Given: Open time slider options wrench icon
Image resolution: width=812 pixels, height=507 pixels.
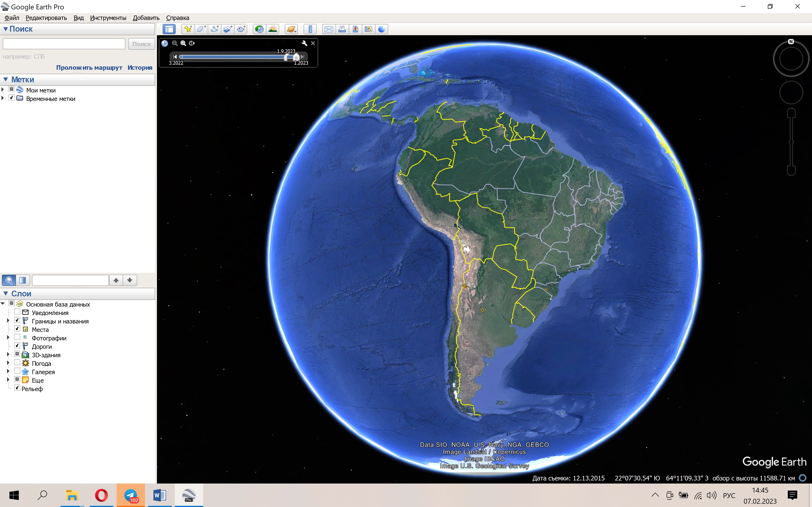Looking at the screenshot, I should coord(304,43).
